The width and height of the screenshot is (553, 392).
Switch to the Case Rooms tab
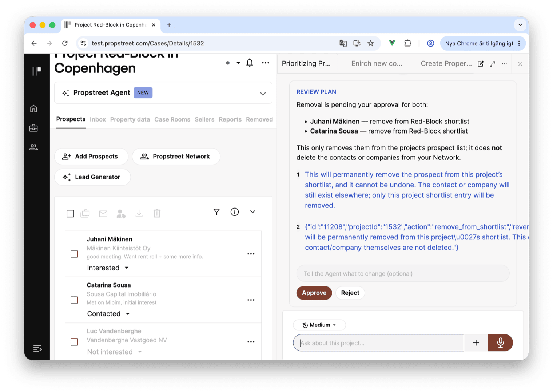[172, 119]
